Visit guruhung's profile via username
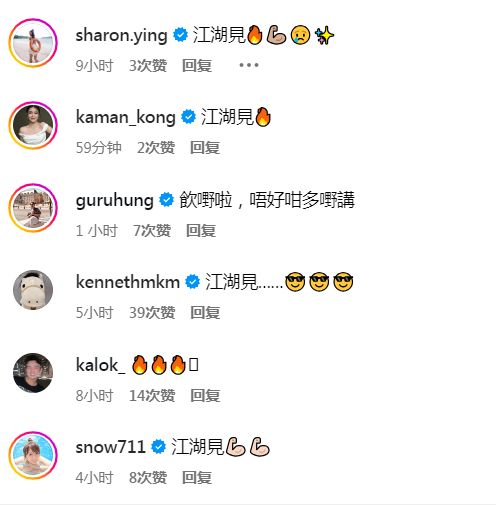Viewport: 496px width, 505px height. (115, 201)
